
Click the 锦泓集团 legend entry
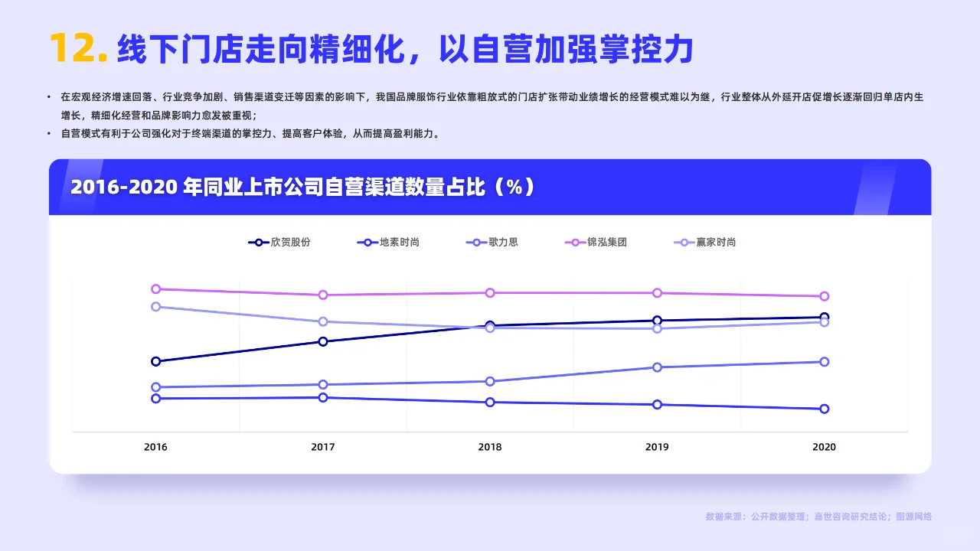[596, 242]
